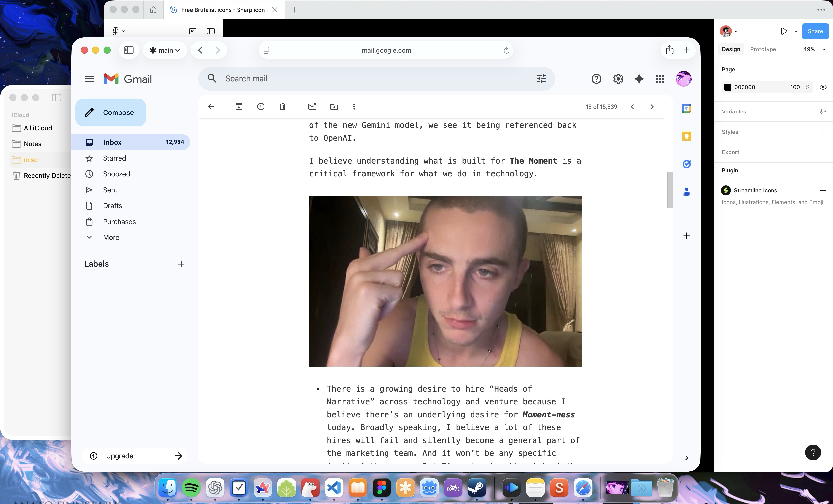Click the Safari address bar mail.google.com

[x=386, y=50]
